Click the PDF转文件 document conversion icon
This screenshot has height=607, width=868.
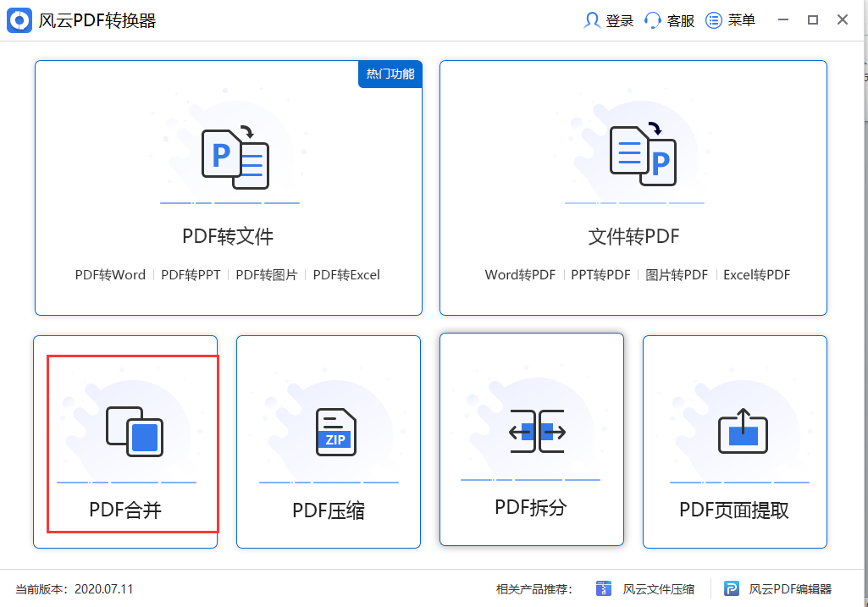pyautogui.click(x=235, y=157)
